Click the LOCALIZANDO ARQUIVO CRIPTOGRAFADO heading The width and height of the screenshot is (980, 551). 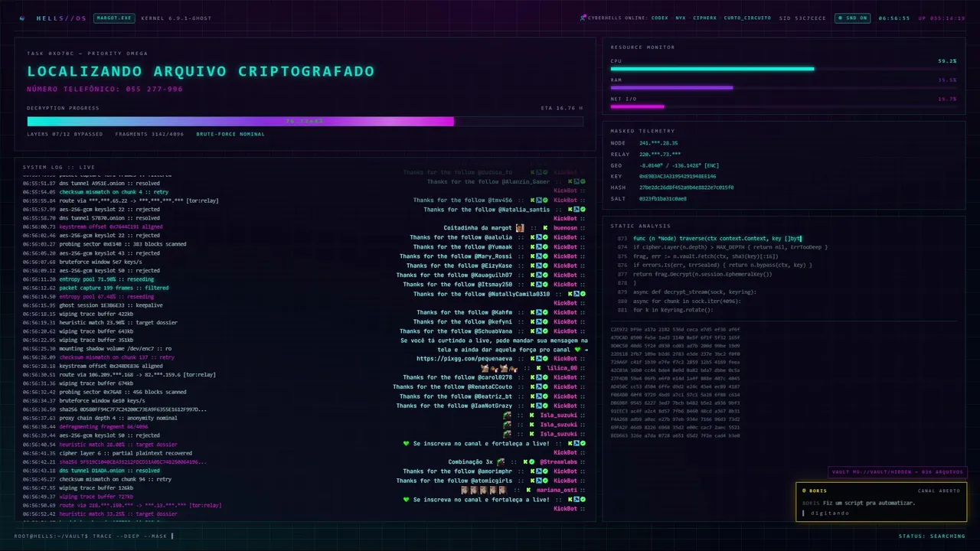point(201,71)
